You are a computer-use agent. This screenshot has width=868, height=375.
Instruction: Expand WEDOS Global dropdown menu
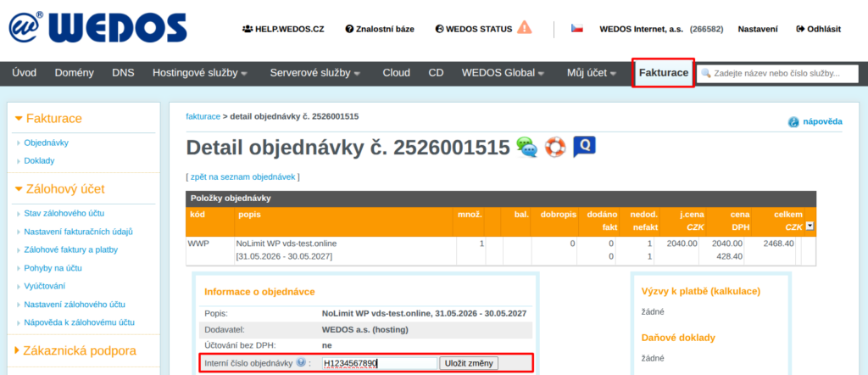coord(503,73)
